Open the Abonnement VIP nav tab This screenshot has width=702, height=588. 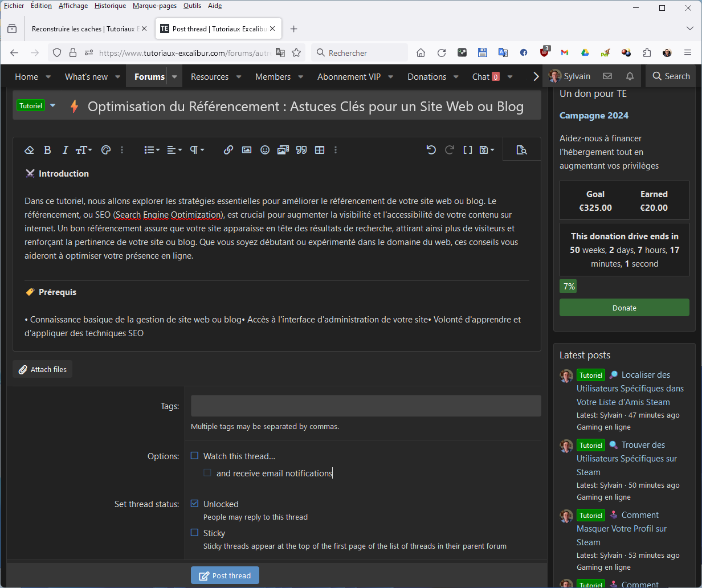click(349, 76)
